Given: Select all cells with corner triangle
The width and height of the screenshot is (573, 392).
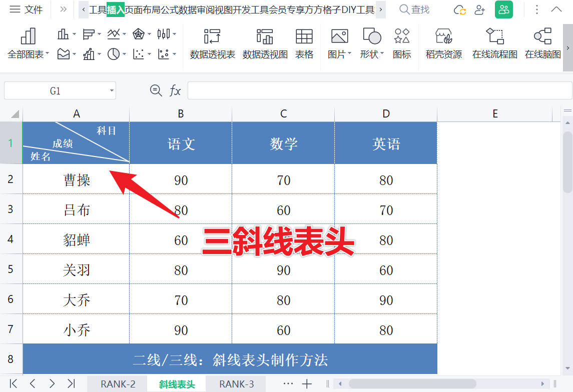Looking at the screenshot, I should coord(14,114).
